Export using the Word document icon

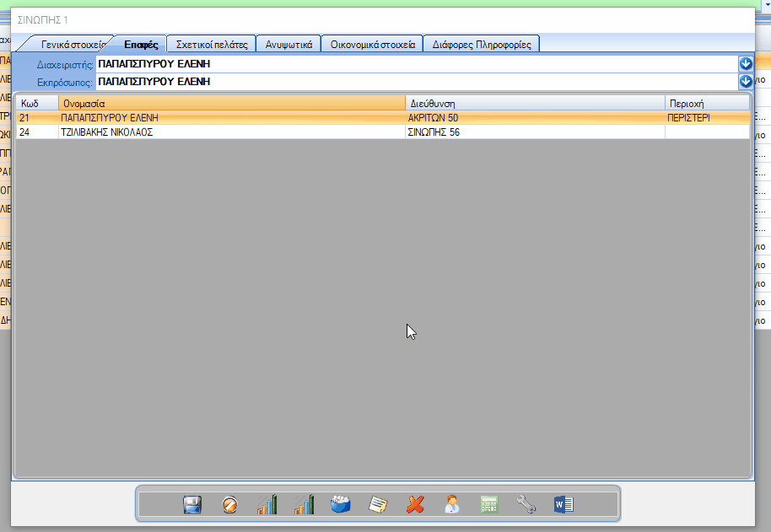coord(563,504)
